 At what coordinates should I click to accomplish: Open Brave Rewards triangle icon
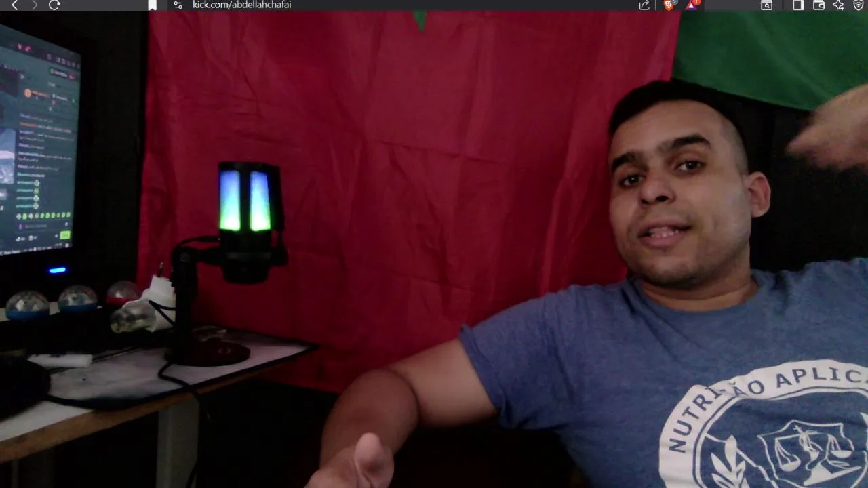click(x=692, y=5)
